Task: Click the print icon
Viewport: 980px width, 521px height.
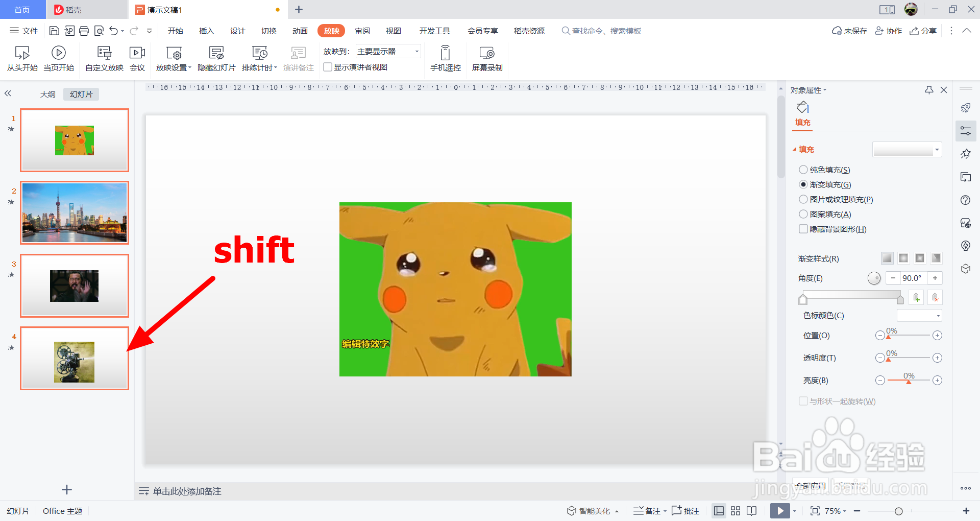Action: click(x=84, y=31)
